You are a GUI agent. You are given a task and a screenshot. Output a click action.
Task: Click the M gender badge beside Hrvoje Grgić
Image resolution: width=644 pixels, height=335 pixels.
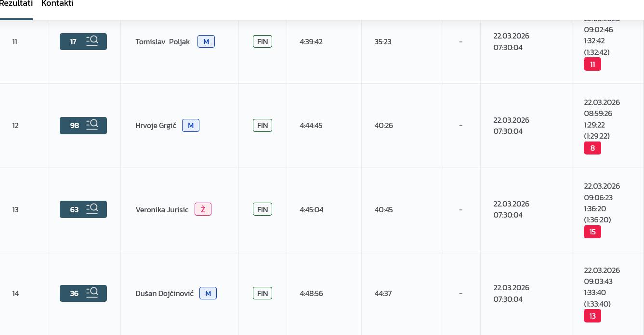pyautogui.click(x=191, y=126)
